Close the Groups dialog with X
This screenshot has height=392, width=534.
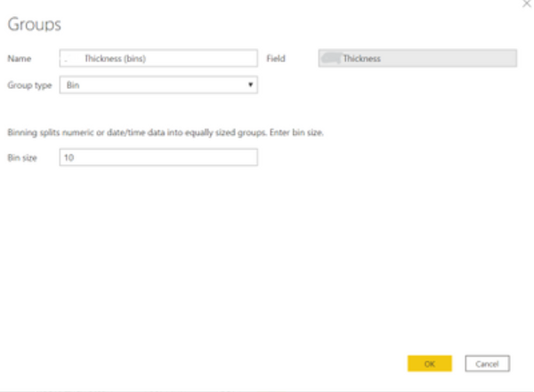pyautogui.click(x=527, y=4)
